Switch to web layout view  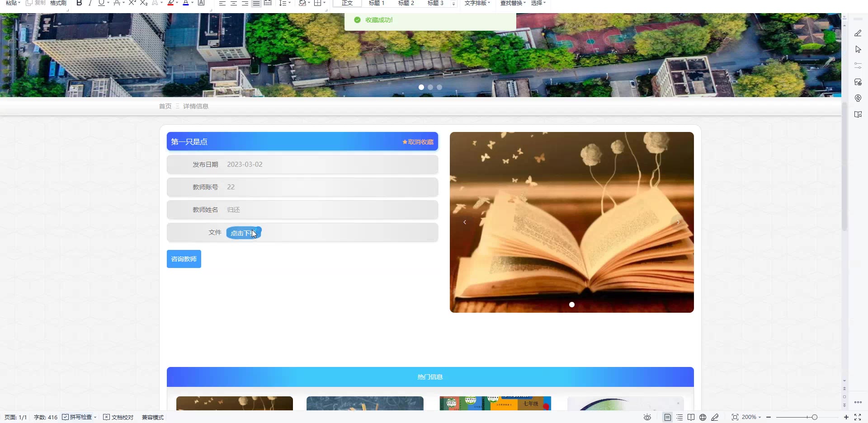point(703,417)
